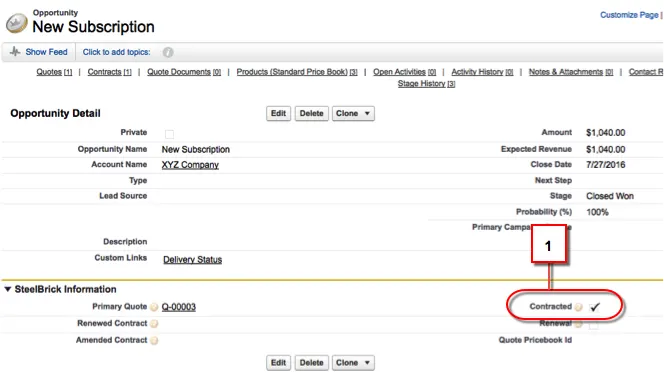The width and height of the screenshot is (664, 373).
Task: Click the top Delete button
Action: click(312, 113)
